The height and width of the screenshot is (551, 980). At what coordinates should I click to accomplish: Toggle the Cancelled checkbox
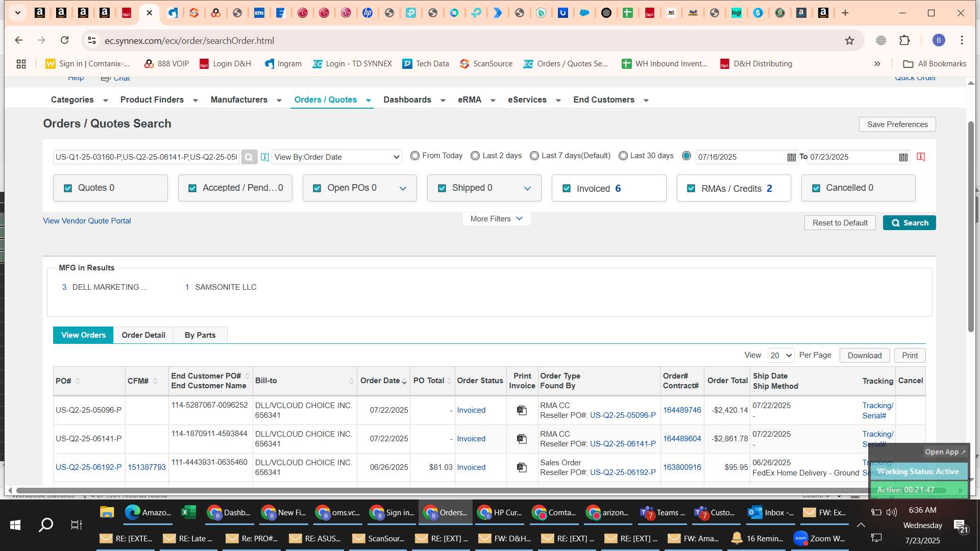tap(816, 188)
